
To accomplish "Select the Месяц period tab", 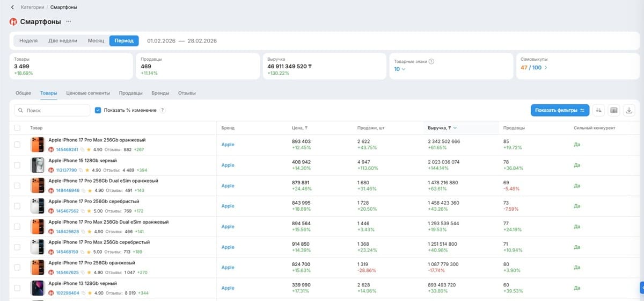I will coord(96,41).
